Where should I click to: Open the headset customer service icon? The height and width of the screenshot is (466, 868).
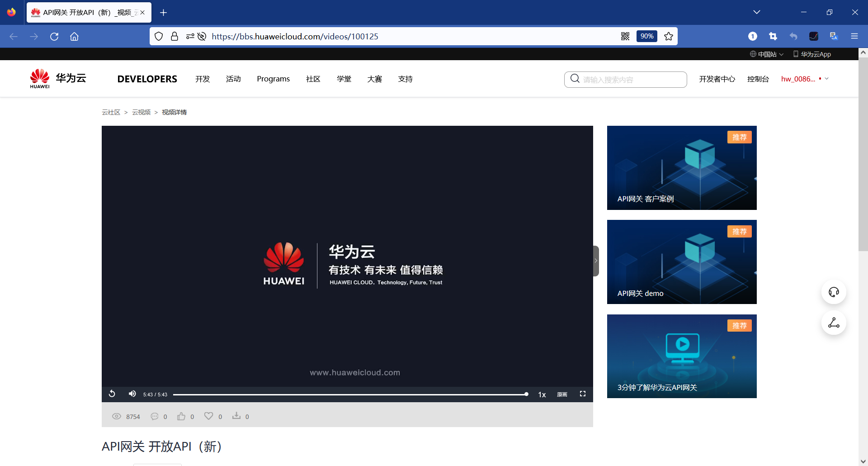click(x=834, y=292)
